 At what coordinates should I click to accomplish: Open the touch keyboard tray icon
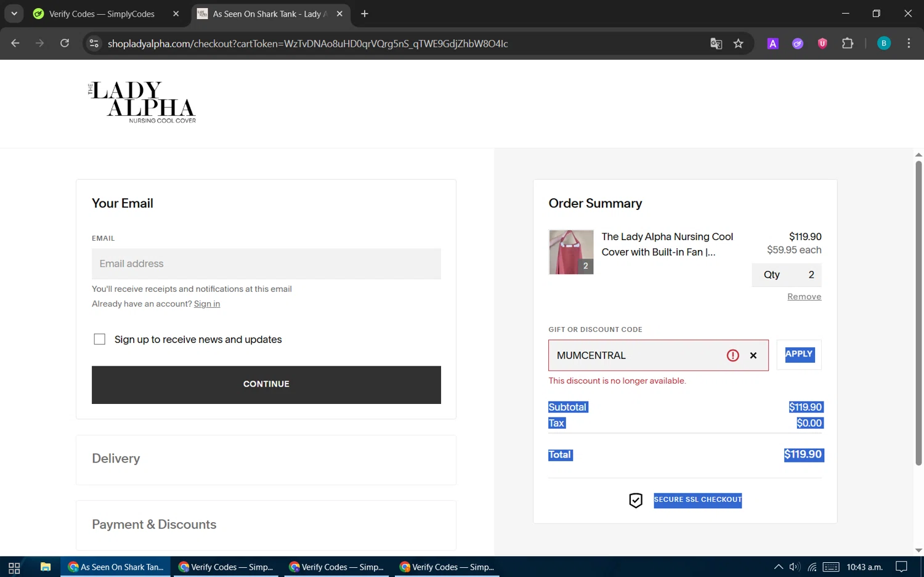tap(831, 567)
